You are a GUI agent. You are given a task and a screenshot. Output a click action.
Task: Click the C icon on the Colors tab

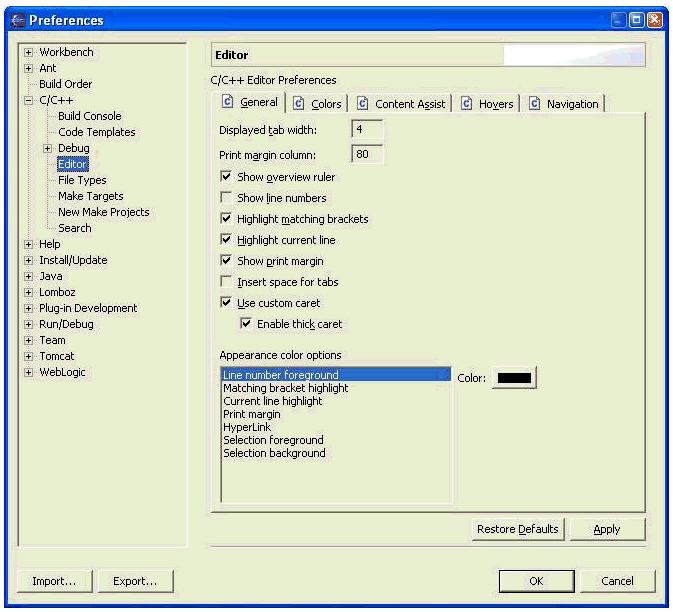(x=300, y=104)
